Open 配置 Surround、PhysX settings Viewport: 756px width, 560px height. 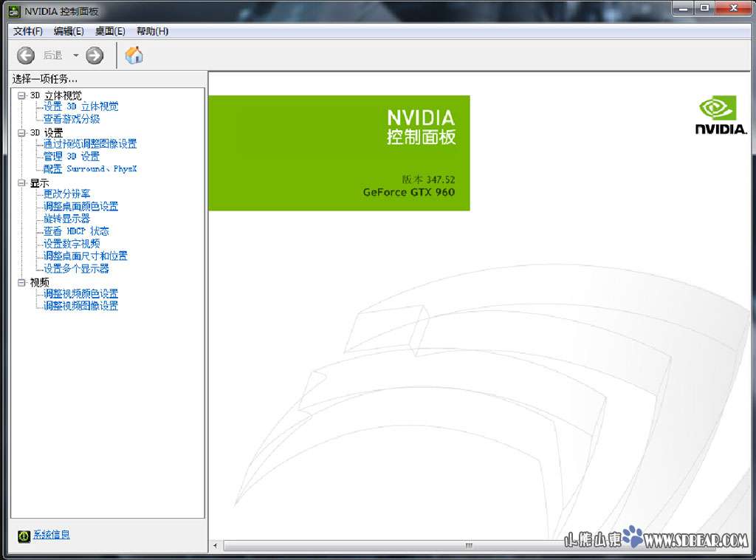click(90, 169)
